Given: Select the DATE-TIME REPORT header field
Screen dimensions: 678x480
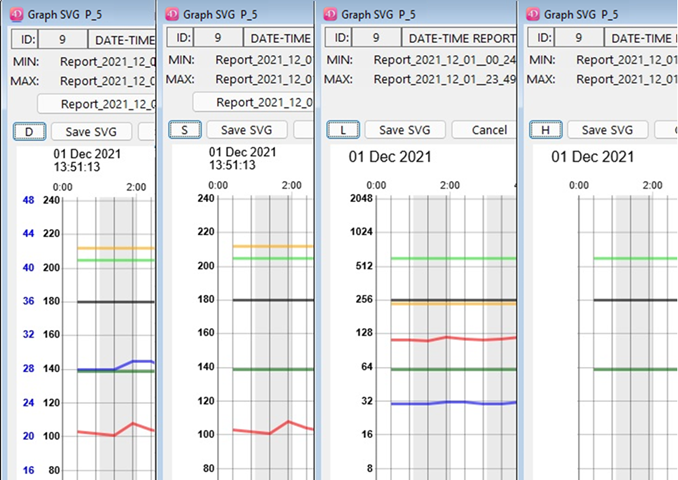Looking at the screenshot, I should pos(460,37).
